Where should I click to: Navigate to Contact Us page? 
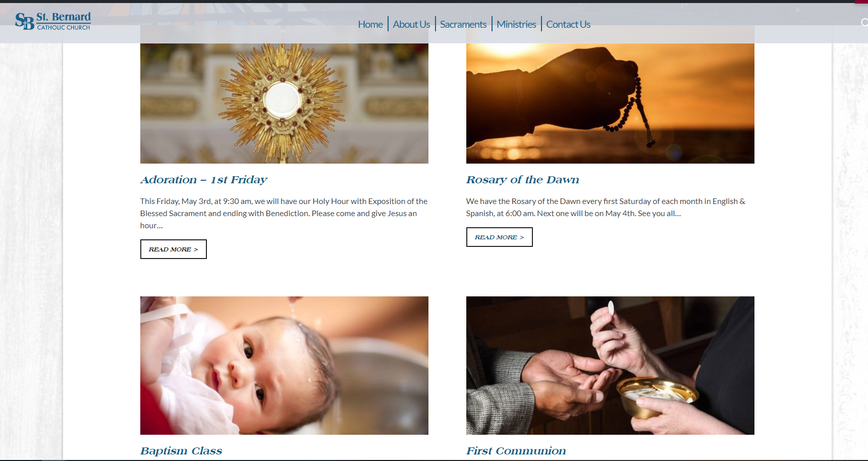tap(568, 24)
